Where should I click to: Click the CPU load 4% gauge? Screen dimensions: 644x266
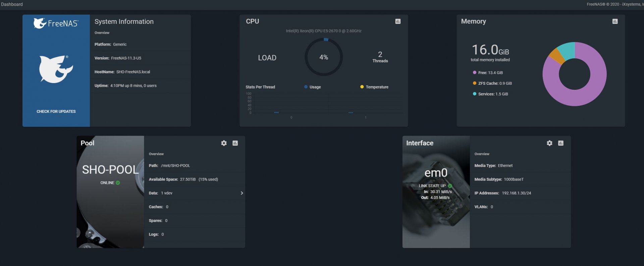(324, 57)
